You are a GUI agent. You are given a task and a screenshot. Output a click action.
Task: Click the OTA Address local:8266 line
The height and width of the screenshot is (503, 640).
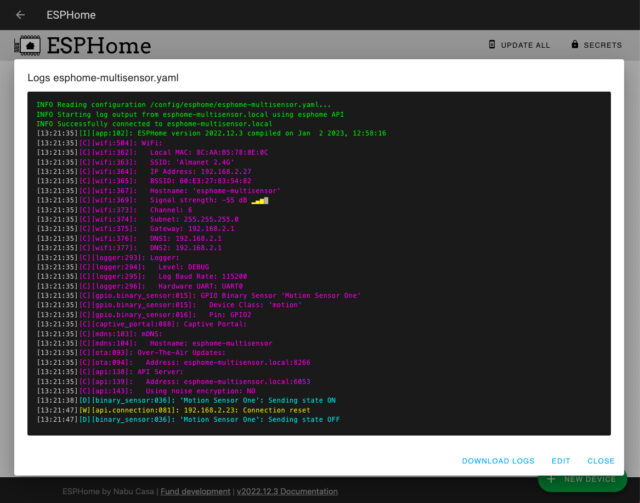tap(173, 363)
